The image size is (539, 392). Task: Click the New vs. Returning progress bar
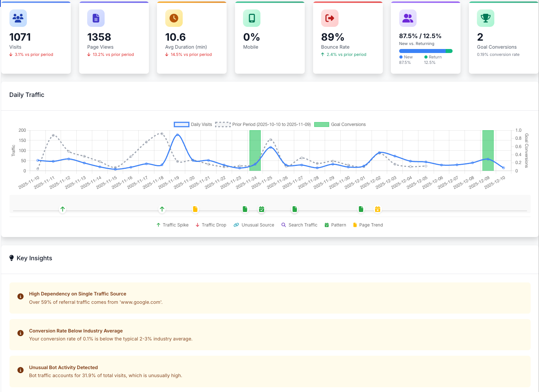pyautogui.click(x=426, y=51)
